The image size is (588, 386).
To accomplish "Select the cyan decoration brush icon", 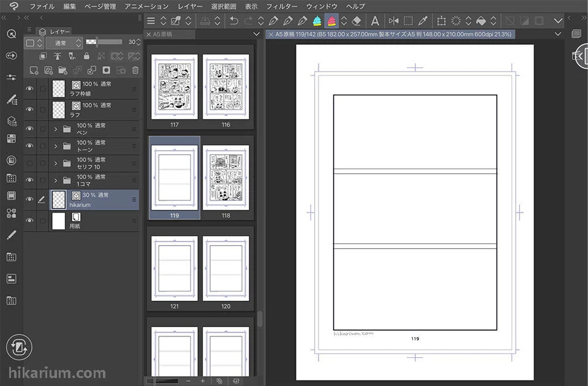I will point(317,21).
